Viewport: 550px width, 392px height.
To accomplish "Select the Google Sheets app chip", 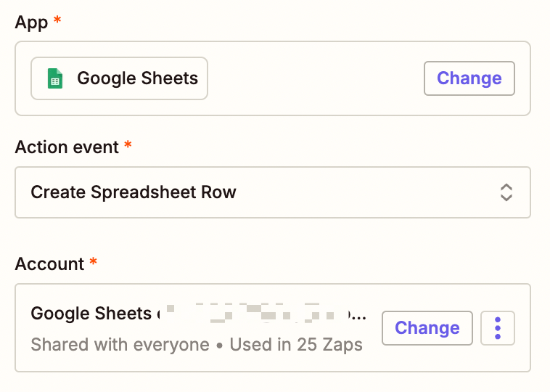I will click(119, 78).
